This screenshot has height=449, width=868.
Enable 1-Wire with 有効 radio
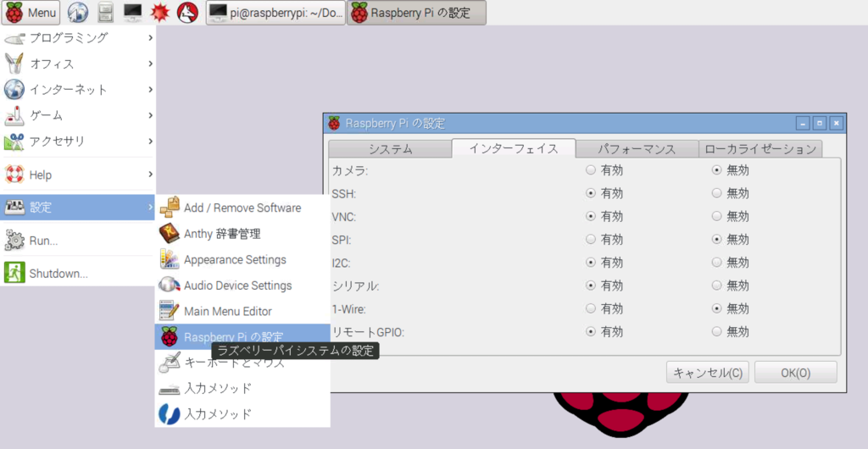tap(591, 308)
